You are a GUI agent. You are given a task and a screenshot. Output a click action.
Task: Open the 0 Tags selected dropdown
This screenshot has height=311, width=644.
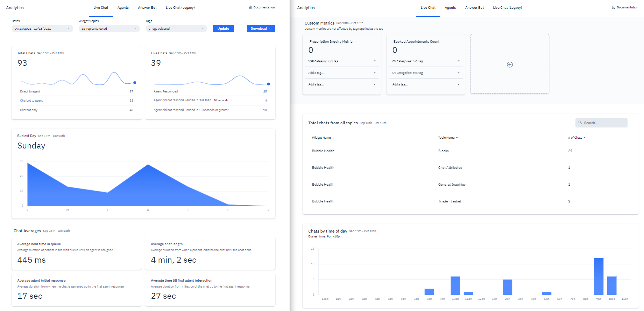coord(176,29)
